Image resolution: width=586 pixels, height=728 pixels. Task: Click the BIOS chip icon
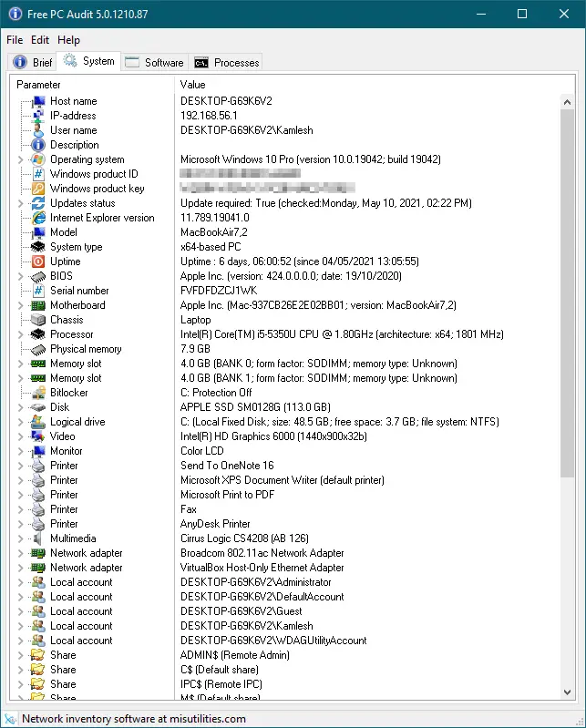point(38,276)
